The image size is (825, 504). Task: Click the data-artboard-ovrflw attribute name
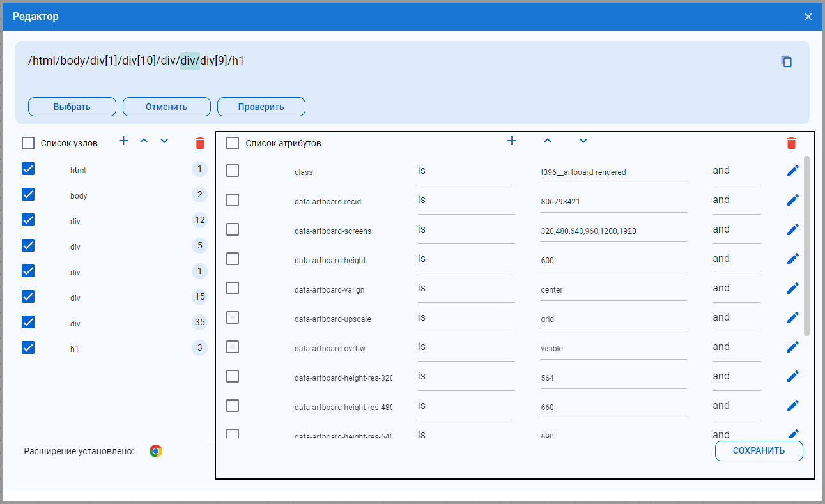330,349
